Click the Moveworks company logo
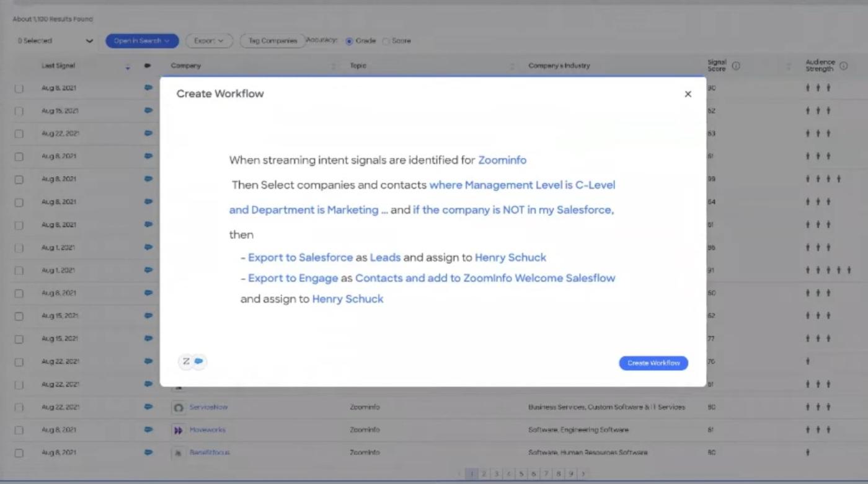 179,430
